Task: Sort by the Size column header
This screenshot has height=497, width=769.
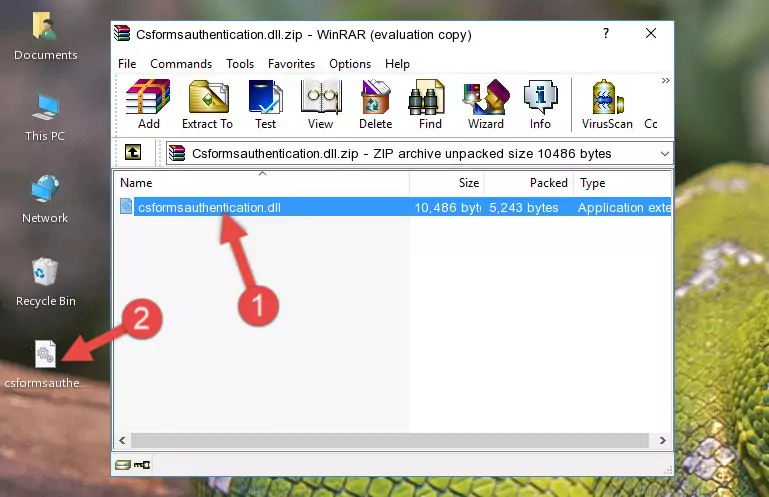Action: (447, 183)
